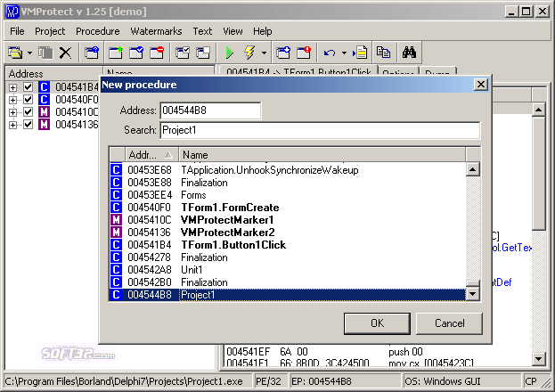This screenshot has height=392, width=555.
Task: Click C icon beside TApplication.UnhookSynchronizeWakeup
Action: [x=116, y=170]
